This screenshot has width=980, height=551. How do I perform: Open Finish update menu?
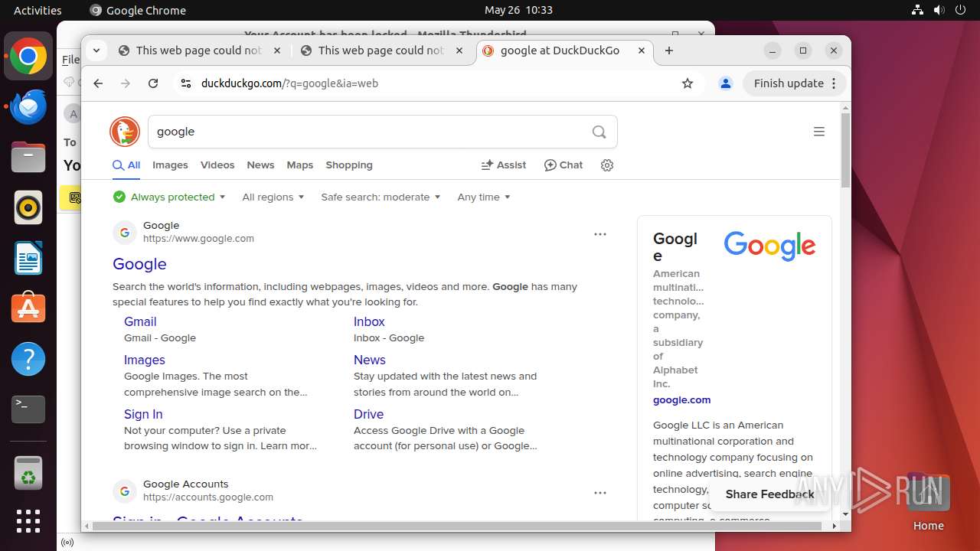pos(795,83)
